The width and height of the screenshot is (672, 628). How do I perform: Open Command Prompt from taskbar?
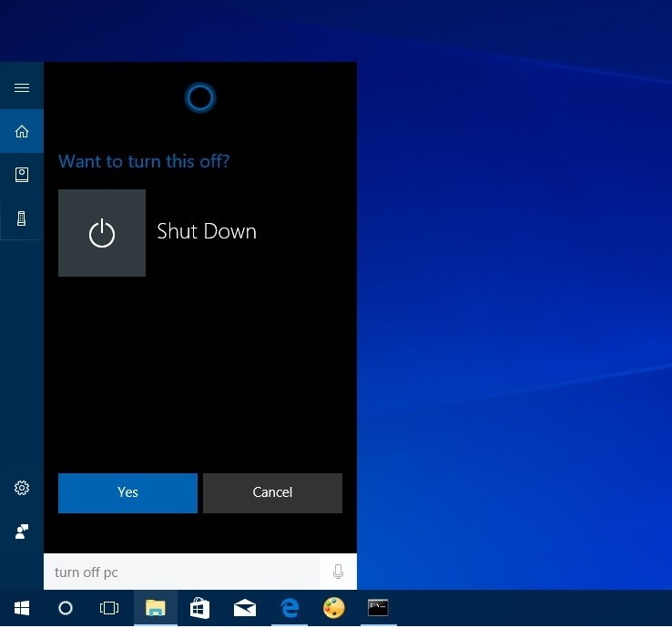point(378,608)
